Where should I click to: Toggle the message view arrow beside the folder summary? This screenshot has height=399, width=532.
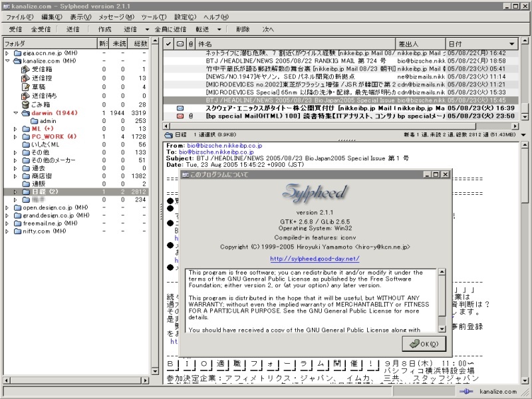point(523,135)
